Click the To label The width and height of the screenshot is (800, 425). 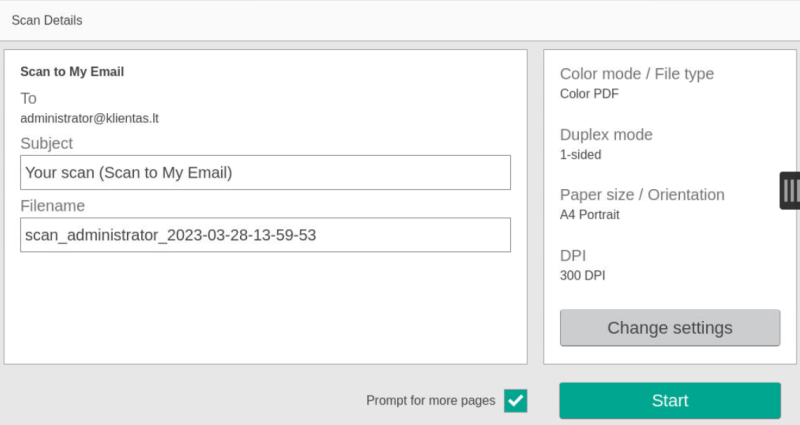coord(28,98)
